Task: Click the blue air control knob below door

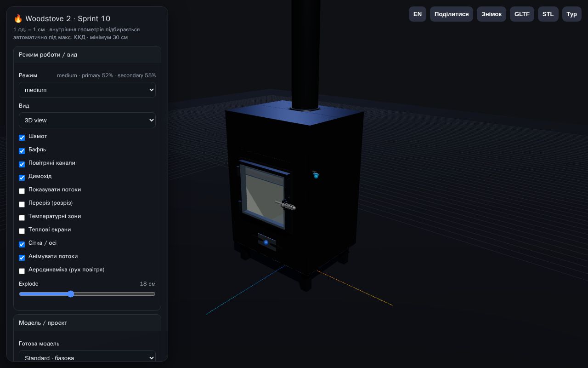Action: (266, 242)
